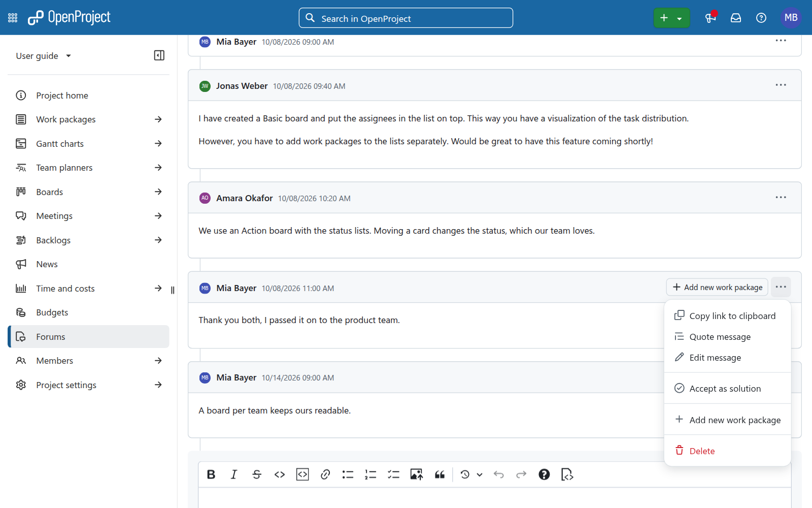
Task: Insert an image into the reply
Action: coord(417,474)
